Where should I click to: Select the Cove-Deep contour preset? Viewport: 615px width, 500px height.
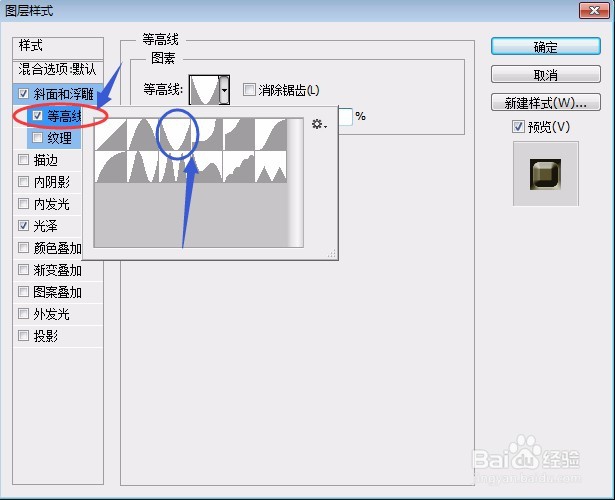207,134
